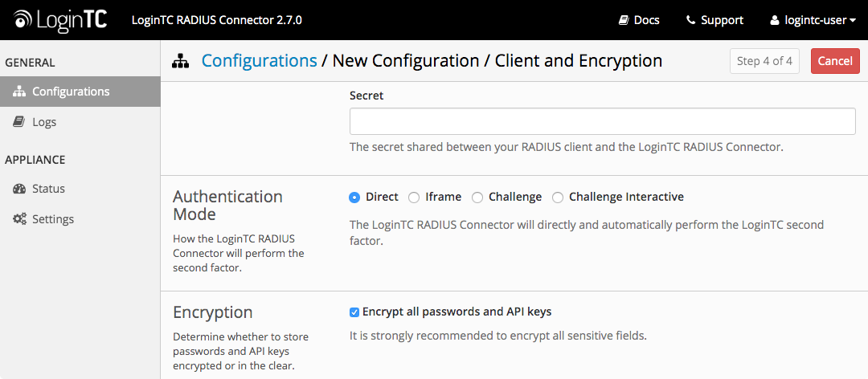This screenshot has width=868, height=379.
Task: Select the Challenge authentication mode
Action: [x=477, y=197]
